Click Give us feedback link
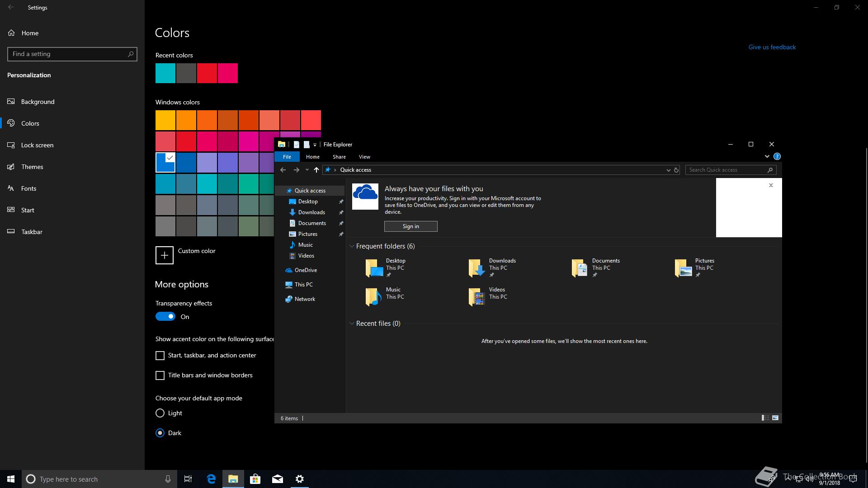 (772, 47)
